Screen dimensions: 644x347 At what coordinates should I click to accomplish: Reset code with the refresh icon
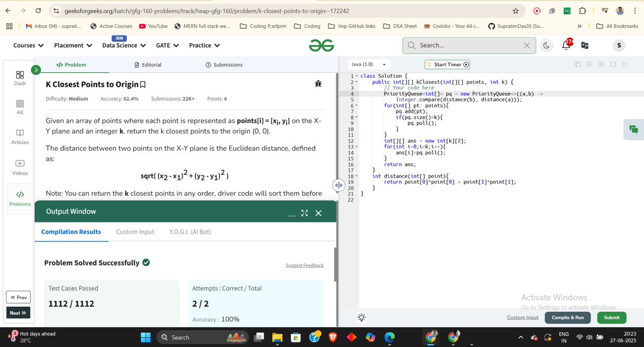(x=612, y=64)
